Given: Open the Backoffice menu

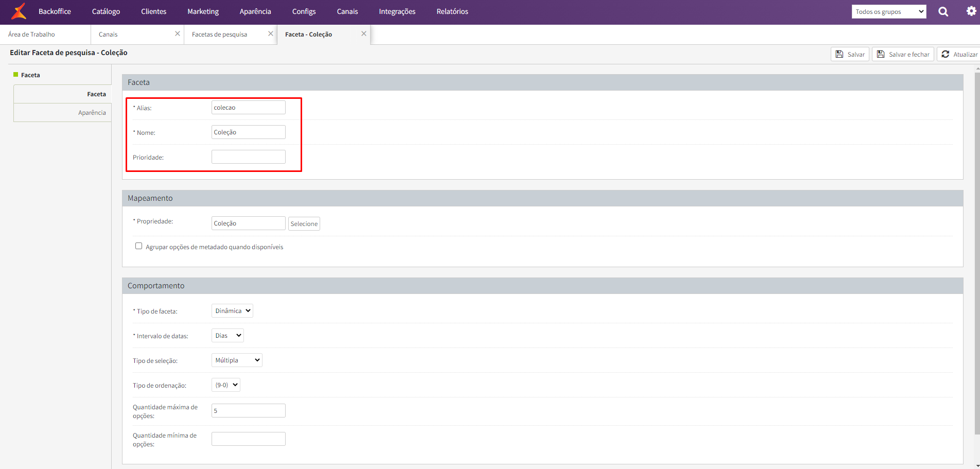Looking at the screenshot, I should pos(55,11).
